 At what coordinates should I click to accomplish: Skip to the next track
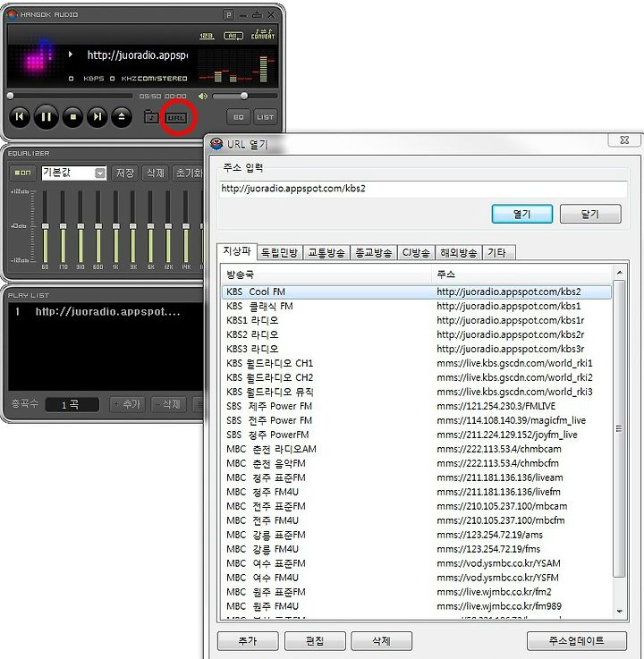tap(97, 117)
